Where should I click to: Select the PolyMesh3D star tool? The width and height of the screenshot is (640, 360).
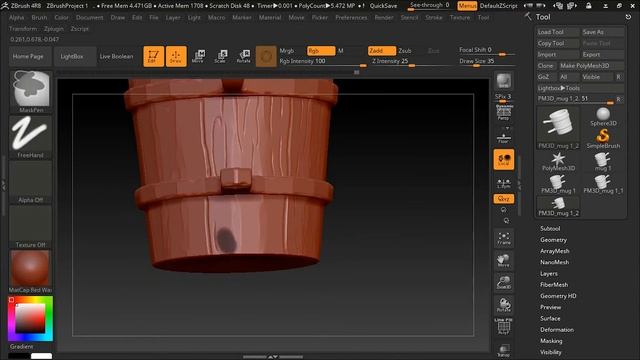coord(558,161)
